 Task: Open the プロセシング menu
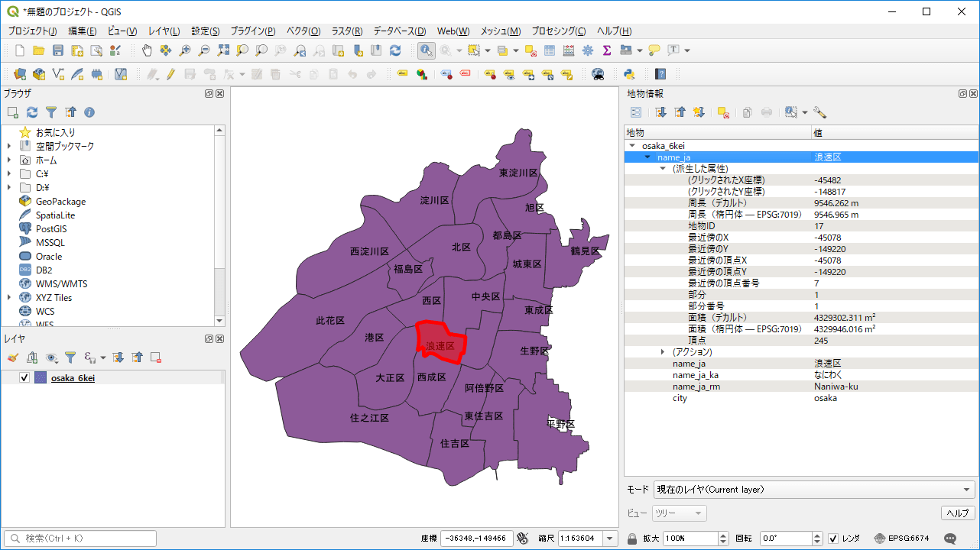click(x=559, y=31)
